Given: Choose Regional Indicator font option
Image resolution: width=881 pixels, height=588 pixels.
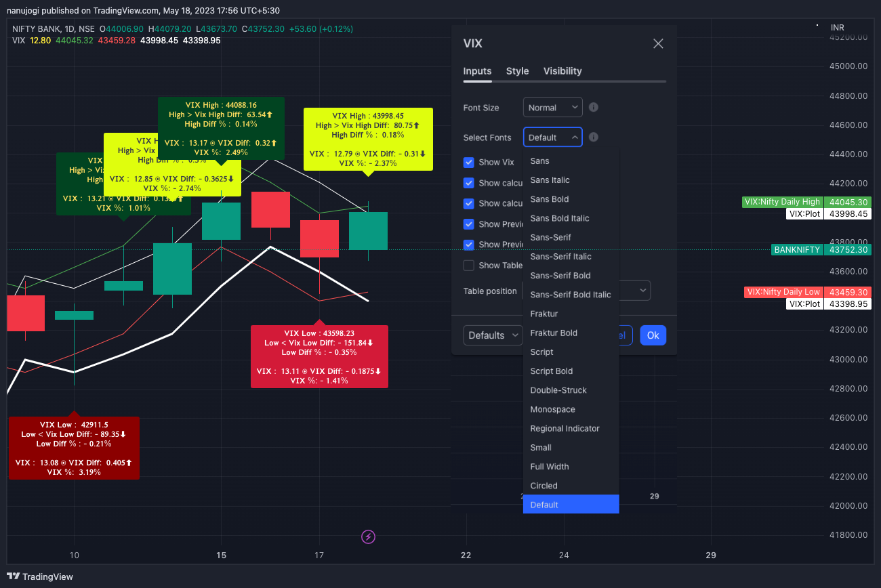Looking at the screenshot, I should tap(571, 428).
